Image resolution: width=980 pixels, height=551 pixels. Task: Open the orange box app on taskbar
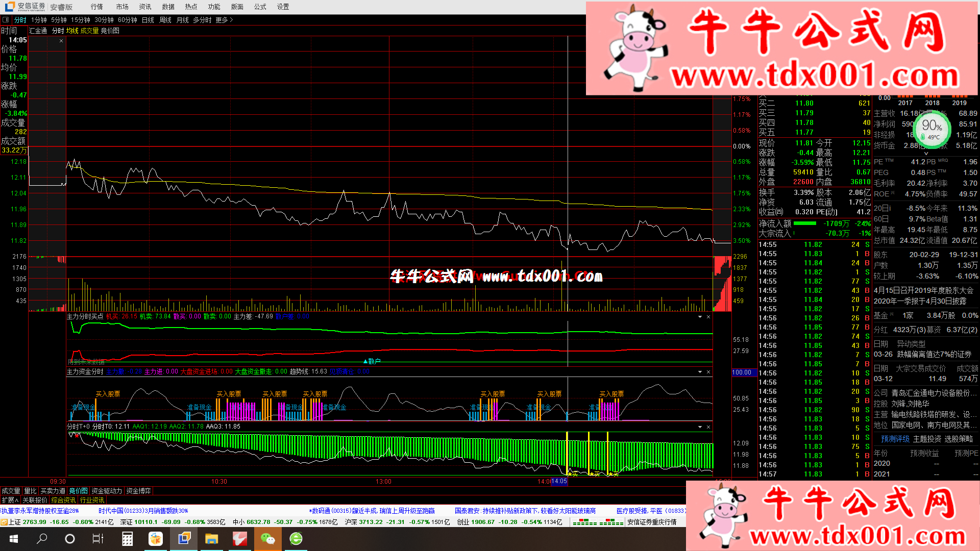(155, 539)
